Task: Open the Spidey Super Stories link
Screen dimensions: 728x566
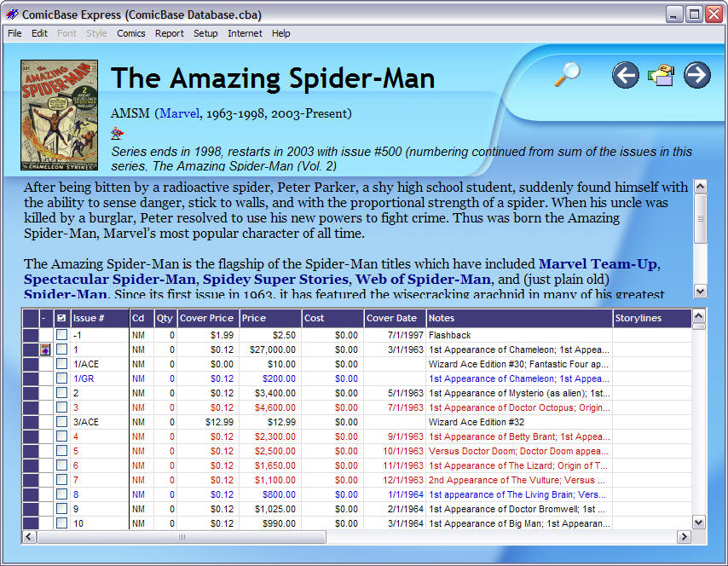Action: (x=292, y=279)
